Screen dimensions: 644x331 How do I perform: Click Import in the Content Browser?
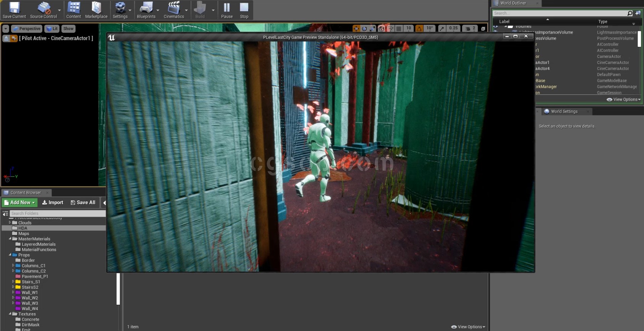pyautogui.click(x=53, y=203)
